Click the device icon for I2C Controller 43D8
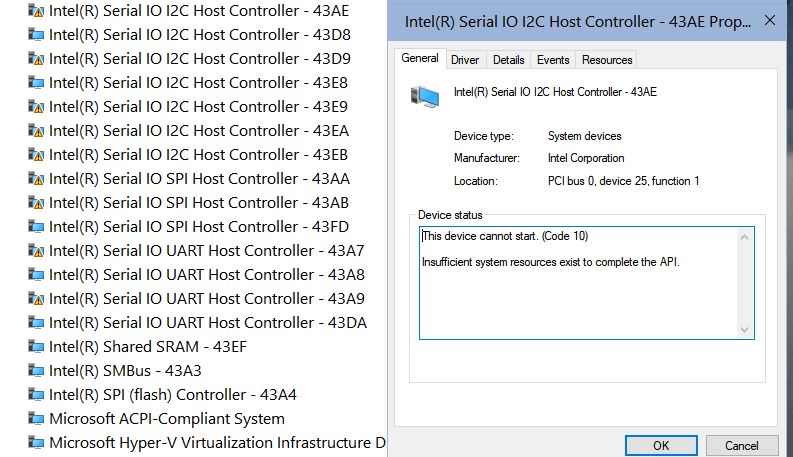 click(36, 35)
